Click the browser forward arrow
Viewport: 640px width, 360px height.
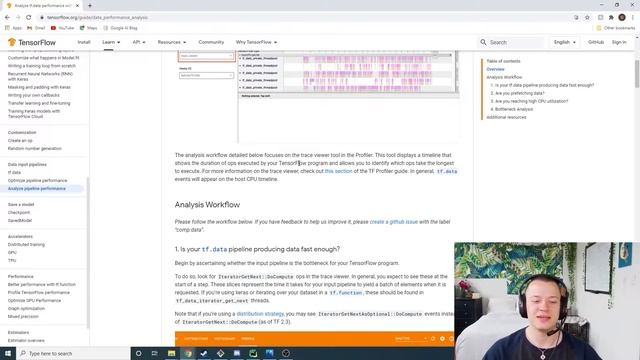18,18
